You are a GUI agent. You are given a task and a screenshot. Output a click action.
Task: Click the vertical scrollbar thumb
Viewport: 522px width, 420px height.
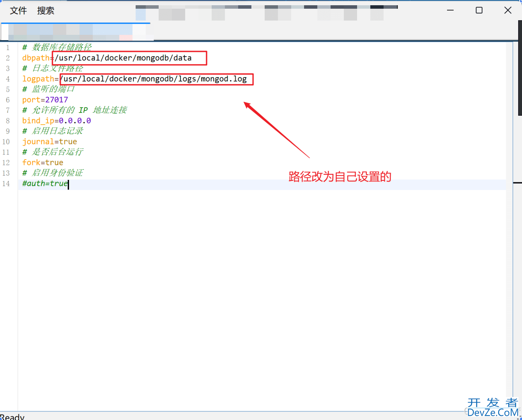pos(520,68)
